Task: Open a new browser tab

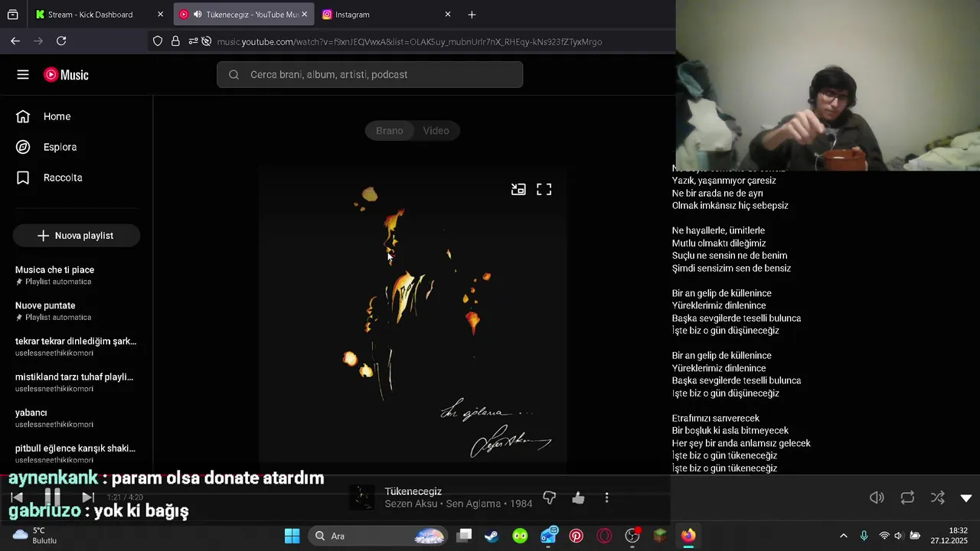Action: [x=472, y=15]
